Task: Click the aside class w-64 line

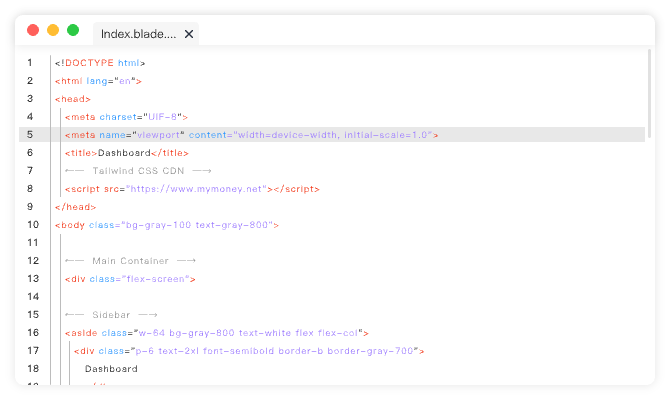Action: coord(217,332)
